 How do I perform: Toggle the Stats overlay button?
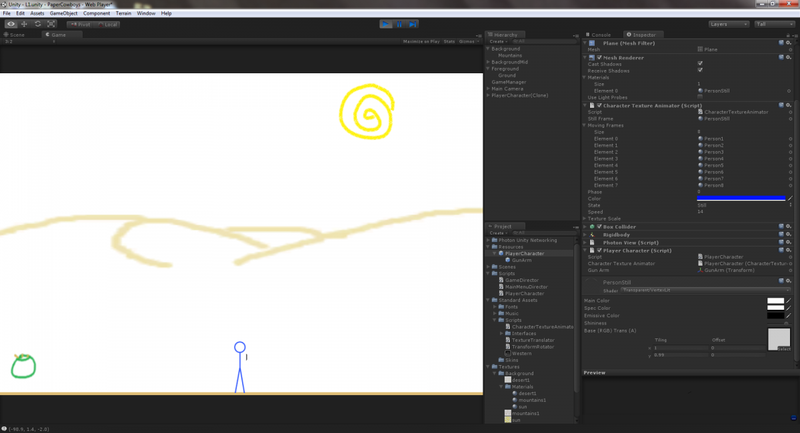click(x=449, y=41)
